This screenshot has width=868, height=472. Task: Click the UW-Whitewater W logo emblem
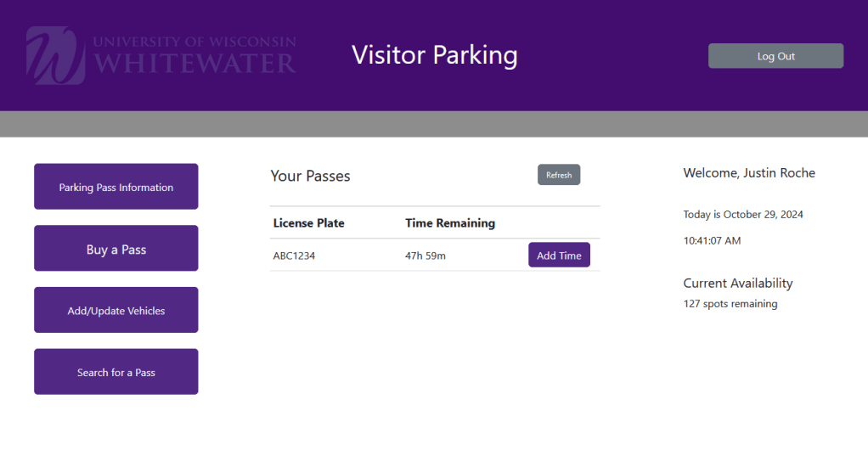click(55, 55)
